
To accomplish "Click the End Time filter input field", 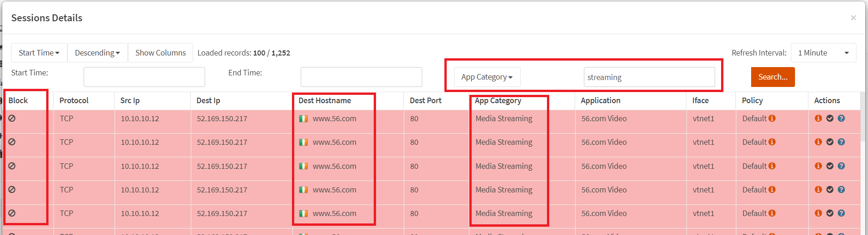I will [x=361, y=77].
